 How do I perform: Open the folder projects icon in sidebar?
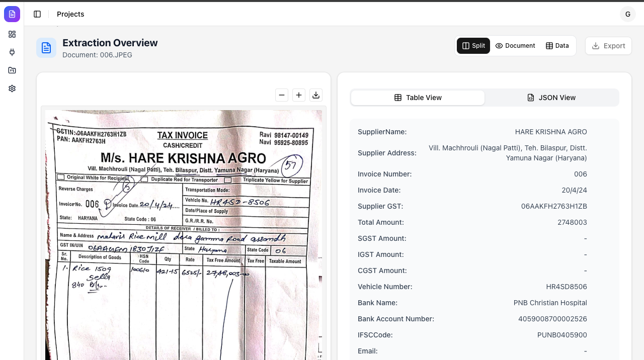click(12, 70)
